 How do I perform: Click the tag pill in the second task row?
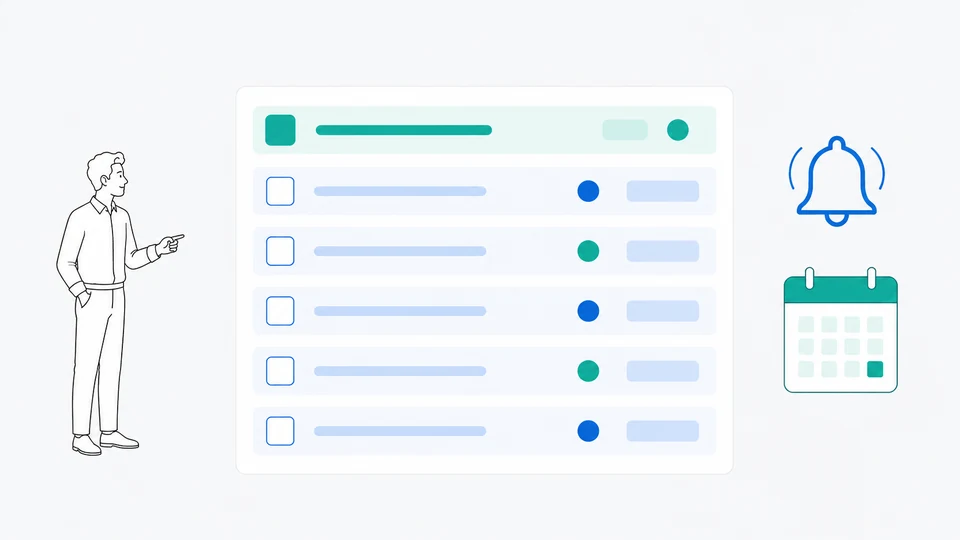[662, 251]
